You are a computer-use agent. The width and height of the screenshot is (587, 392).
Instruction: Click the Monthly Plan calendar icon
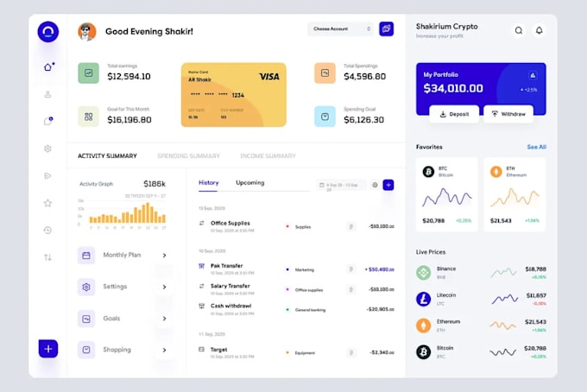[86, 256]
